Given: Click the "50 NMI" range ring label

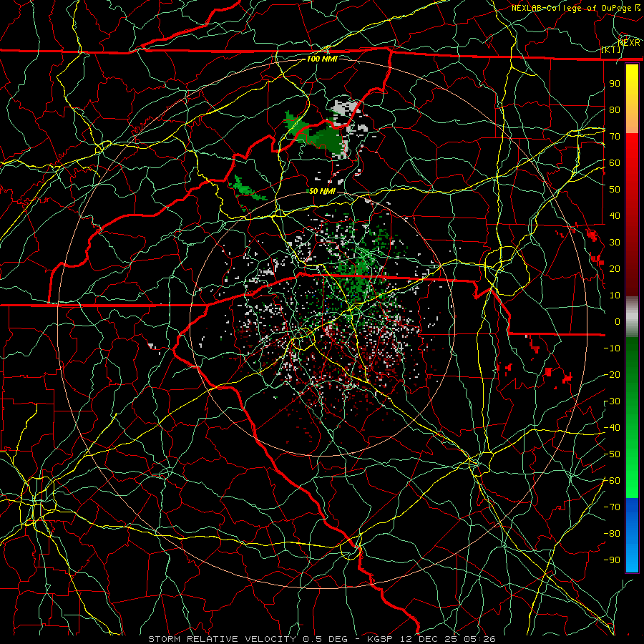Looking at the screenshot, I should point(322,191).
